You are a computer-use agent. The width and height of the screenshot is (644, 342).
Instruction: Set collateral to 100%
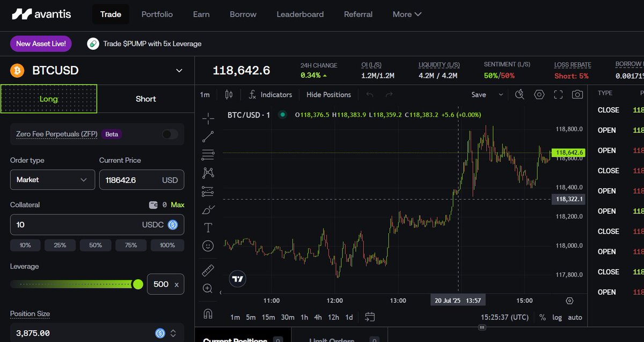point(167,245)
